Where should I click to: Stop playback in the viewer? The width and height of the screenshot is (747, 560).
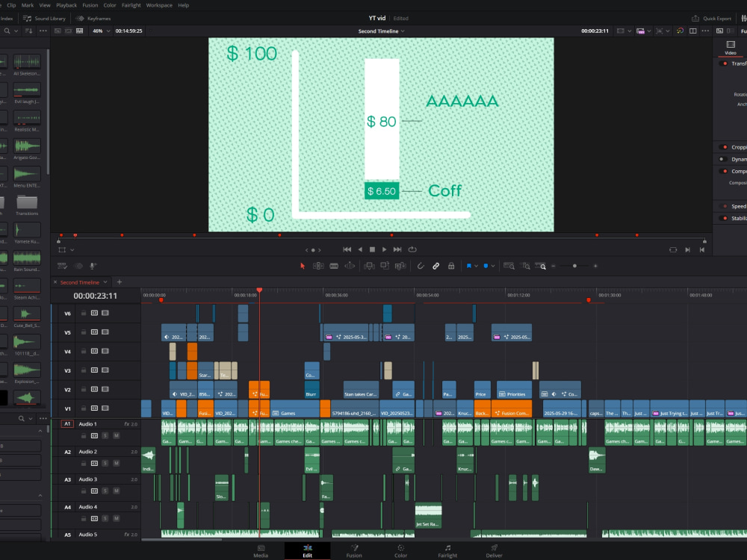(373, 249)
